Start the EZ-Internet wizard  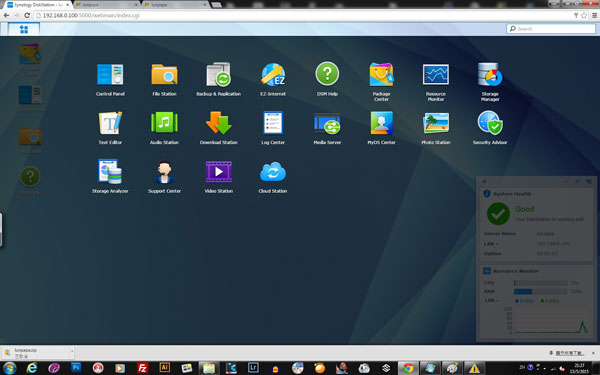point(273,79)
